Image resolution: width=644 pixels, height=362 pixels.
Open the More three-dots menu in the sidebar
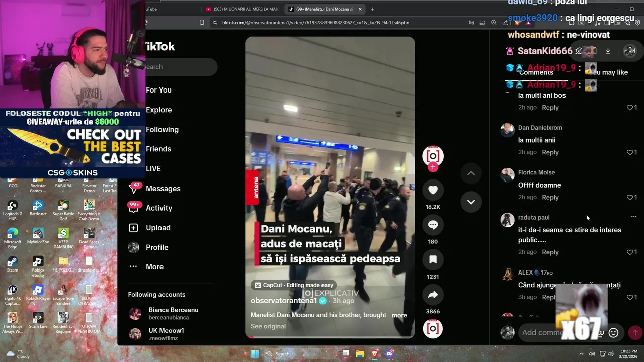point(133,267)
